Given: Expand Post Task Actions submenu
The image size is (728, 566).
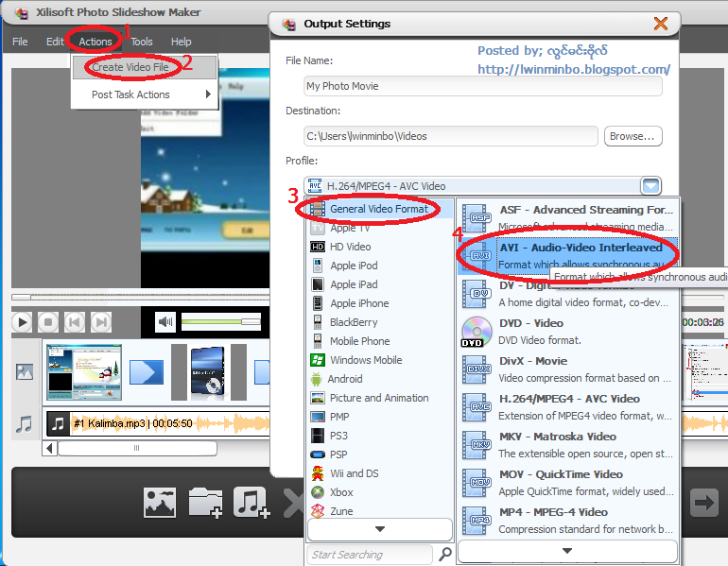Looking at the screenshot, I should click(145, 94).
